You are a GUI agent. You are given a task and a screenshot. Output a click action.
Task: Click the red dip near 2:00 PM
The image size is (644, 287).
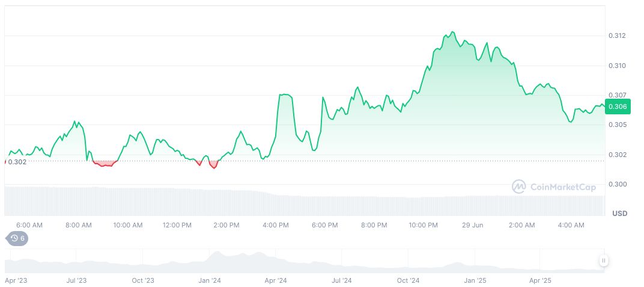213,165
